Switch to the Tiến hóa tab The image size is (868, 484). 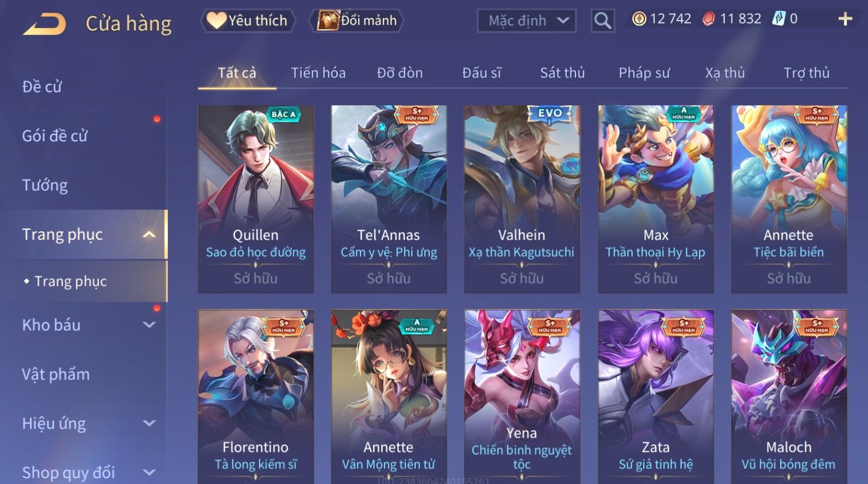(x=318, y=73)
